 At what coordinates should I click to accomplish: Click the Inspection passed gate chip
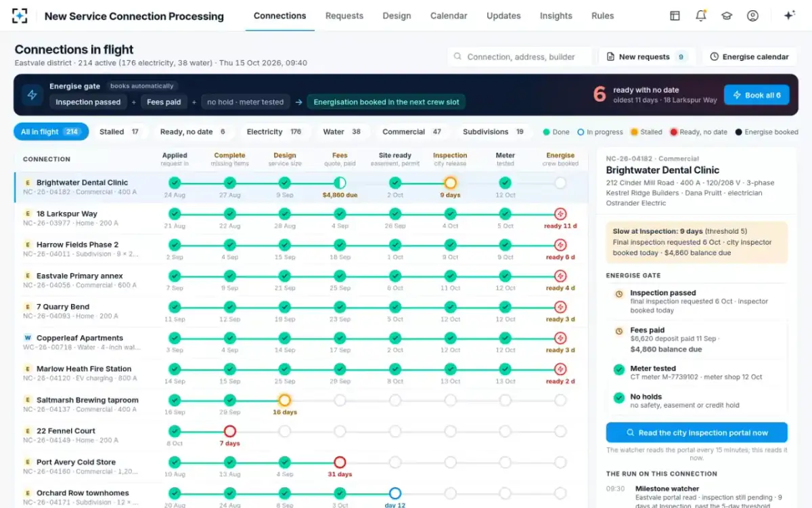88,102
